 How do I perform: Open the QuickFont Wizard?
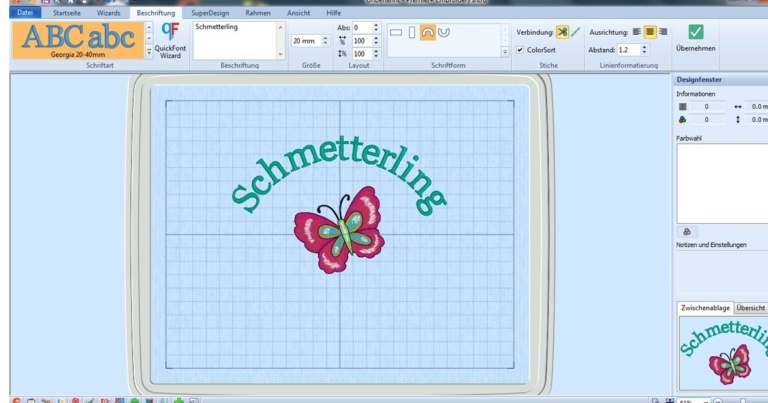(x=170, y=40)
